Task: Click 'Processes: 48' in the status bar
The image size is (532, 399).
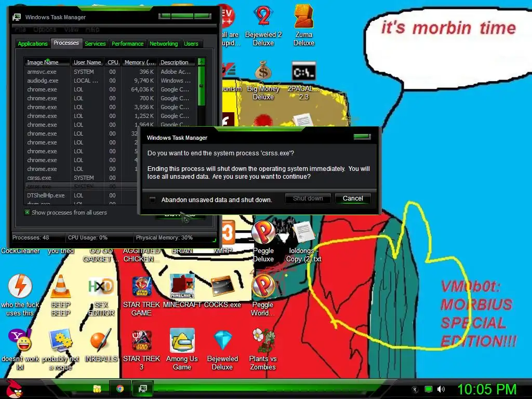Action: click(31, 237)
